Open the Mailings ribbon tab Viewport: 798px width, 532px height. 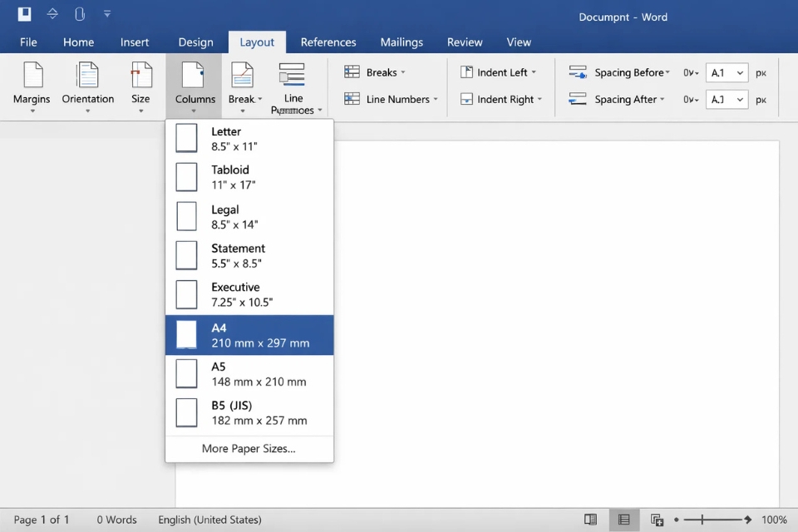point(401,42)
